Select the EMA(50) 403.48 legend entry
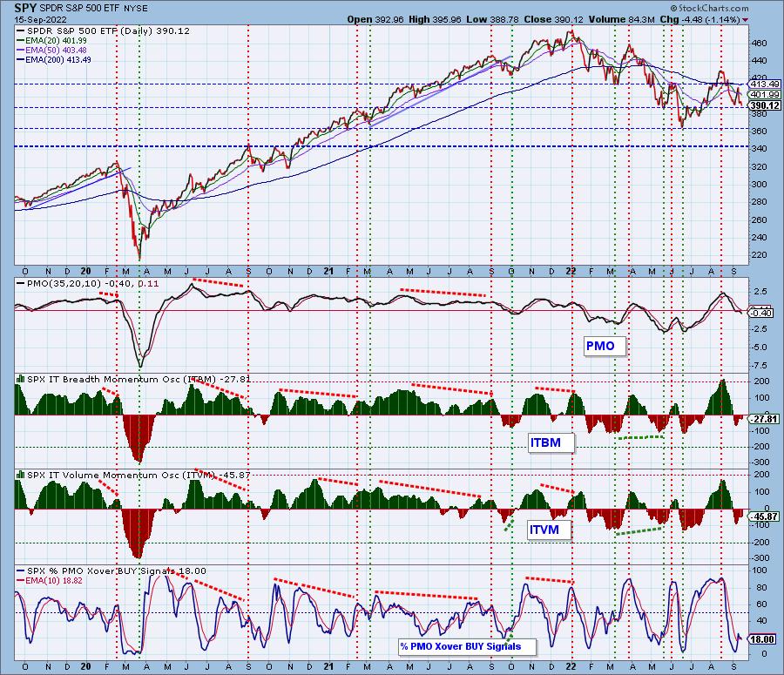This screenshot has height=675, width=784. (x=51, y=50)
